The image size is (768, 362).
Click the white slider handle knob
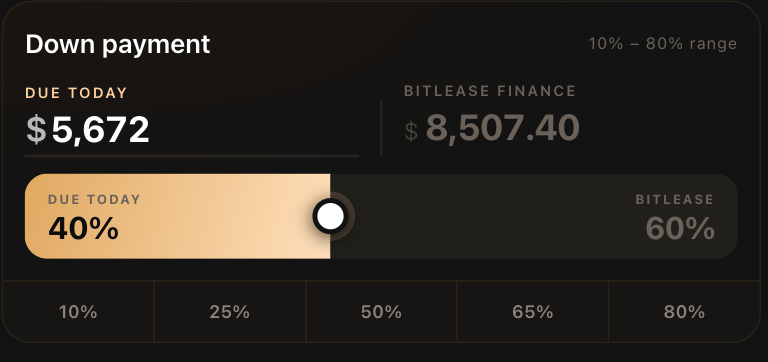pyautogui.click(x=331, y=216)
